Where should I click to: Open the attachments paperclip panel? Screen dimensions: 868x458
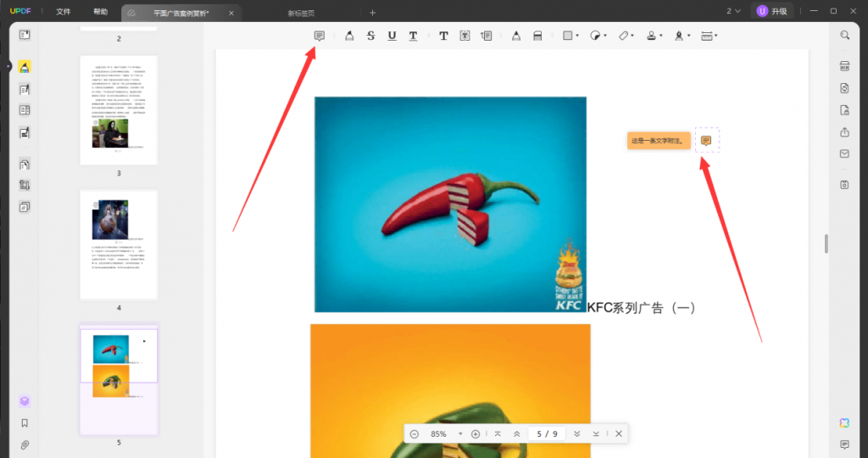[x=25, y=444]
